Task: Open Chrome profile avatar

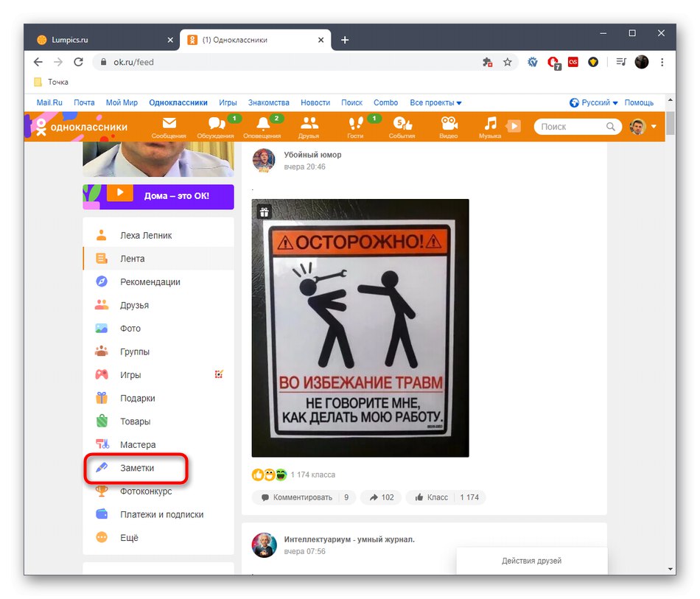Action: 642,62
